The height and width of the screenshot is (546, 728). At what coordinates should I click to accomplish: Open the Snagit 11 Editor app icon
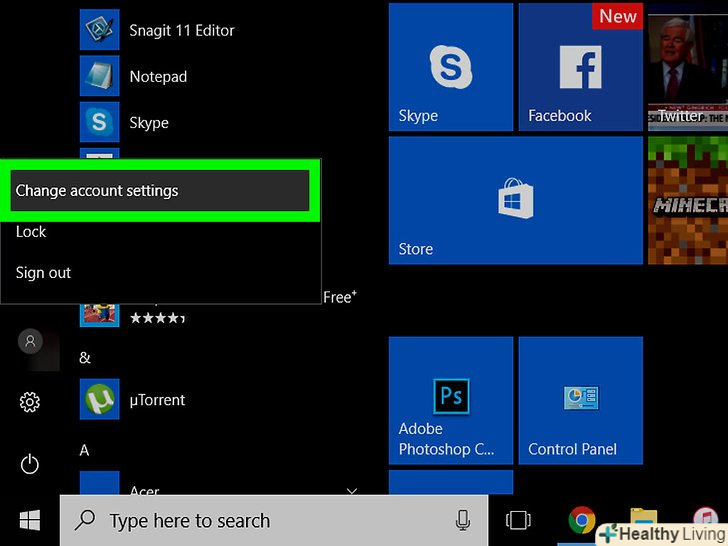[100, 30]
